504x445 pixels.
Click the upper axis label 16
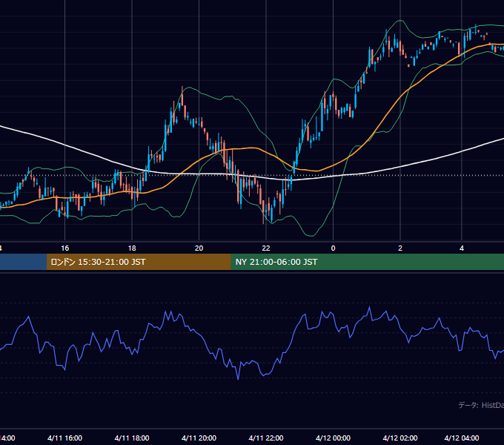65,248
